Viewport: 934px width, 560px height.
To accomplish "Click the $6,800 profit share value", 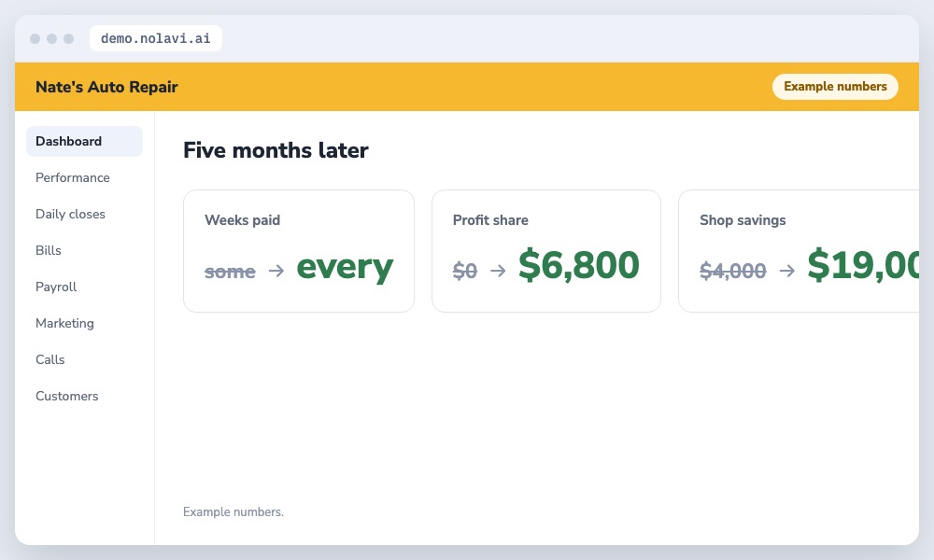I will 579,265.
